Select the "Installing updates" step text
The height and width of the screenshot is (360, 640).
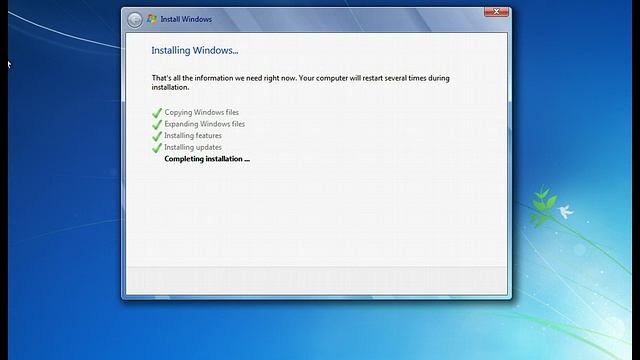(193, 147)
